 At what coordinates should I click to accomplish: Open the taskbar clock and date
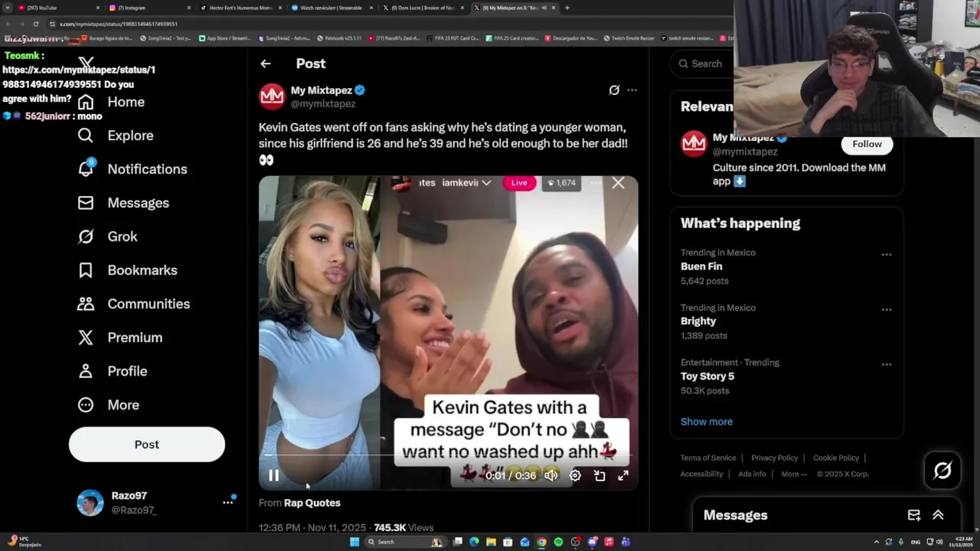(x=960, y=542)
